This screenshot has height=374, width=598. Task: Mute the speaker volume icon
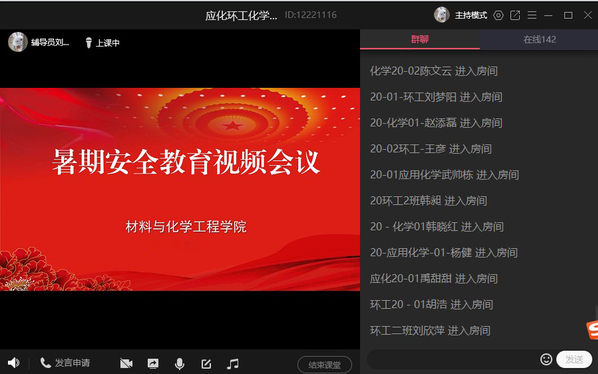pyautogui.click(x=14, y=363)
